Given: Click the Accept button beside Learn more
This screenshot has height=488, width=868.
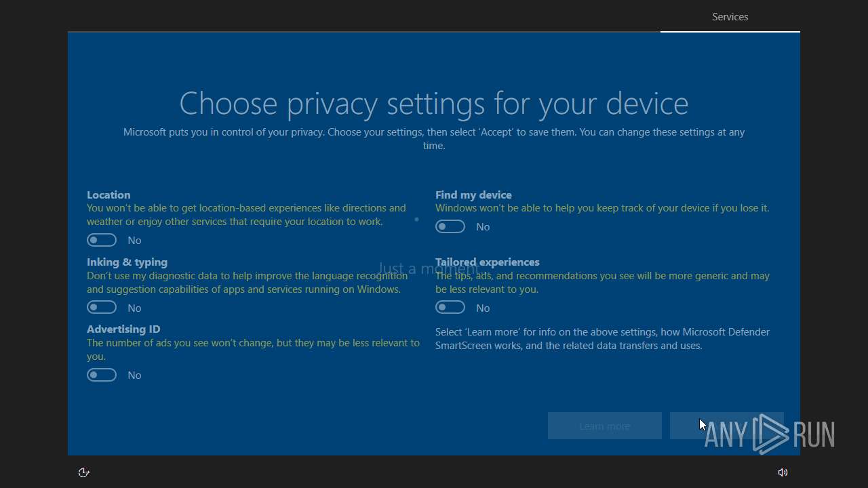Looking at the screenshot, I should [x=727, y=426].
